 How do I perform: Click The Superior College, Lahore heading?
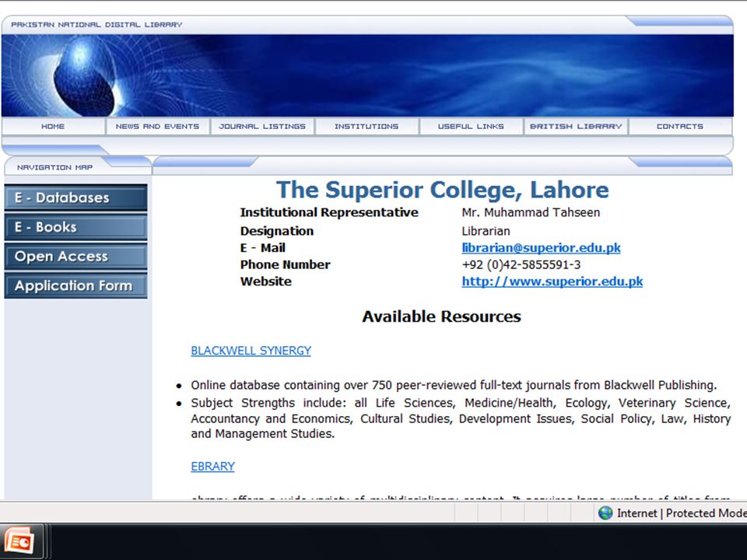[443, 190]
